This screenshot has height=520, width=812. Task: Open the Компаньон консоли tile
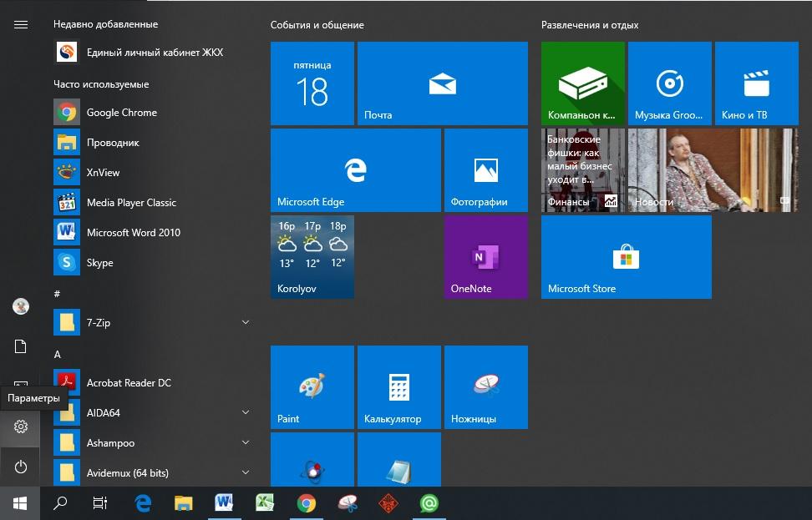coord(583,83)
